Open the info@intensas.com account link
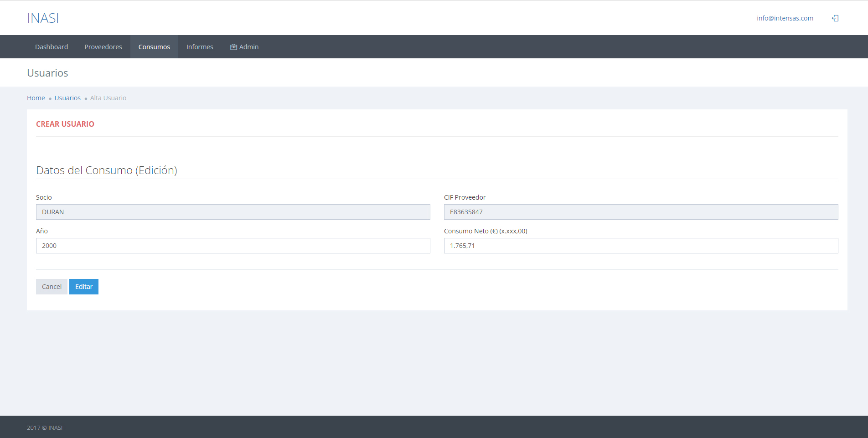This screenshot has width=868, height=438. coord(785,18)
